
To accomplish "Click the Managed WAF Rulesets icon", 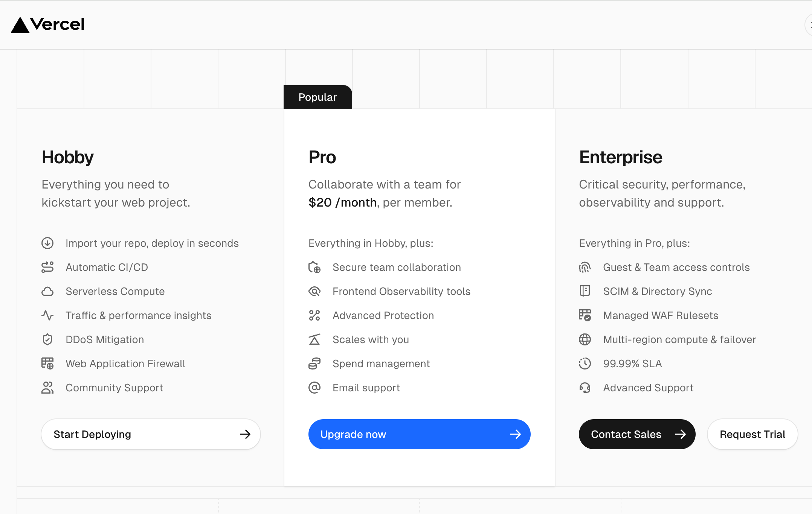I will click(585, 315).
